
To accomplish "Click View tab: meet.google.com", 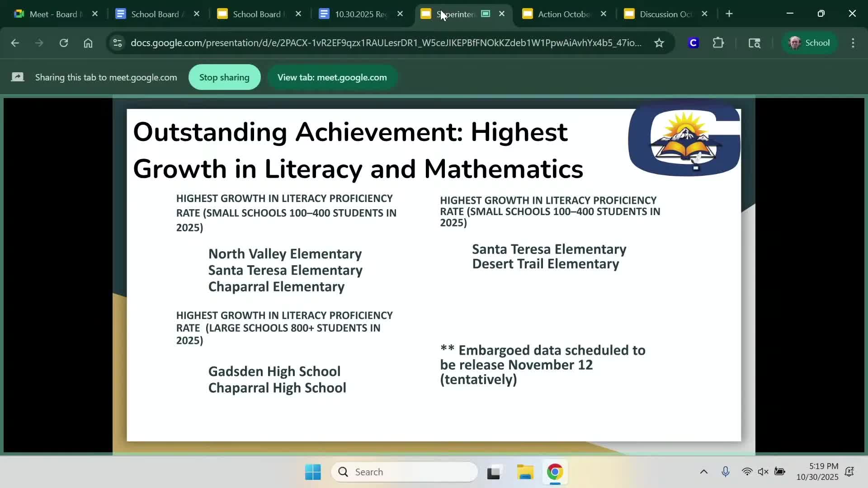I will (332, 77).
